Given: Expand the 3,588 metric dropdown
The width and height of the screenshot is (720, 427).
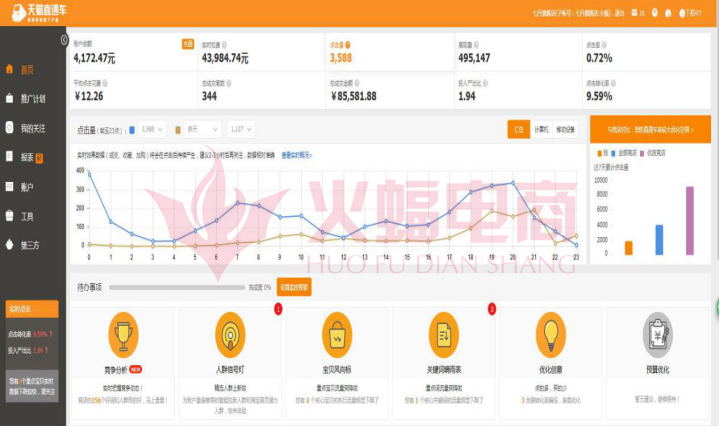Looking at the screenshot, I should tap(152, 129).
